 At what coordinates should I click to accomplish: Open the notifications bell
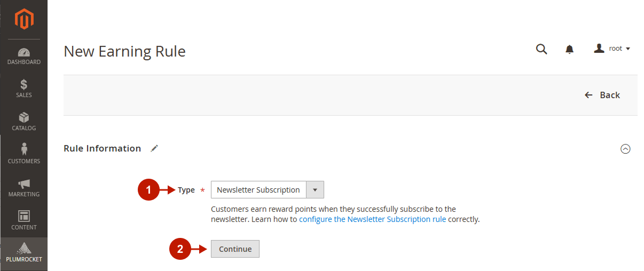(x=570, y=50)
